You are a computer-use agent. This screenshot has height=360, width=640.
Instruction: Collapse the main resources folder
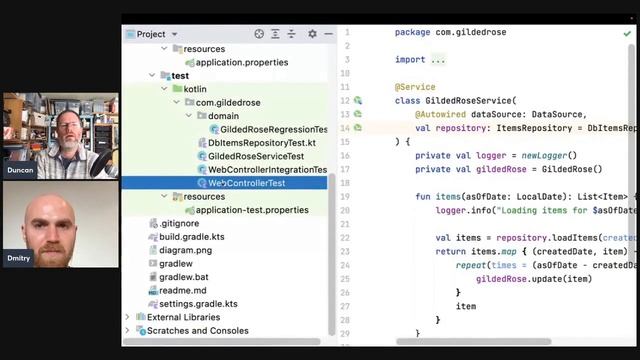(164, 49)
